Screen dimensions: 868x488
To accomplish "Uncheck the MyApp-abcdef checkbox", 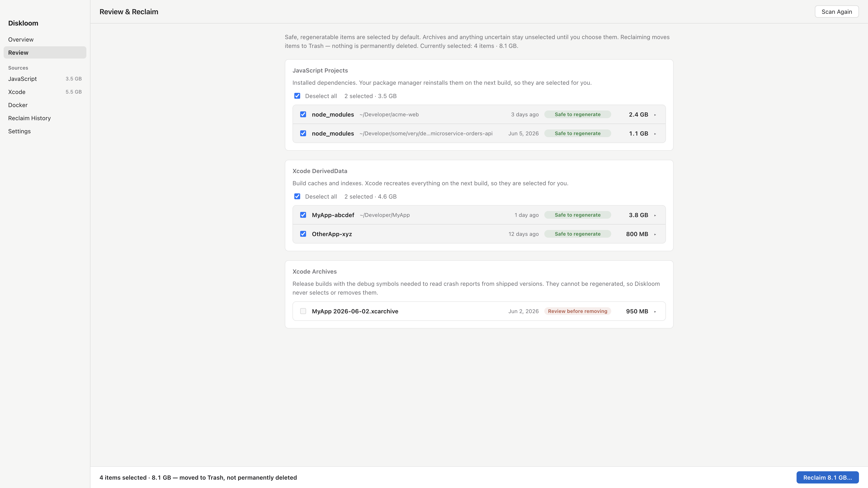I will tap(303, 215).
